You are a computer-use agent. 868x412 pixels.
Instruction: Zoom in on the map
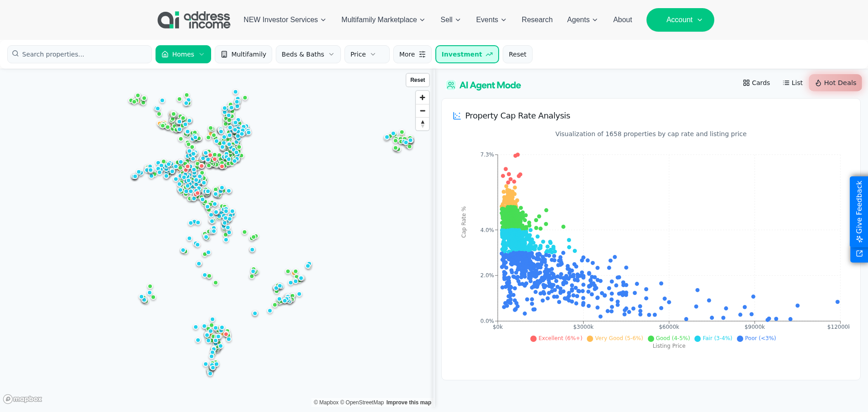tap(422, 98)
